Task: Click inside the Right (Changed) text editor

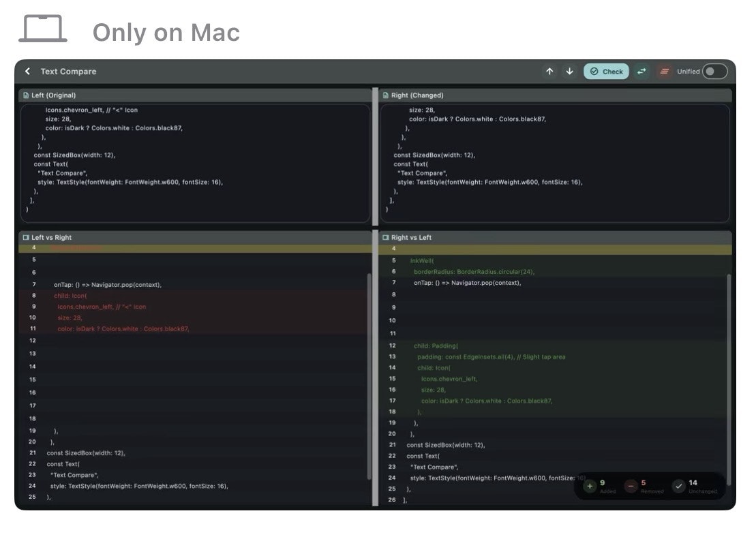Action: [x=555, y=164]
